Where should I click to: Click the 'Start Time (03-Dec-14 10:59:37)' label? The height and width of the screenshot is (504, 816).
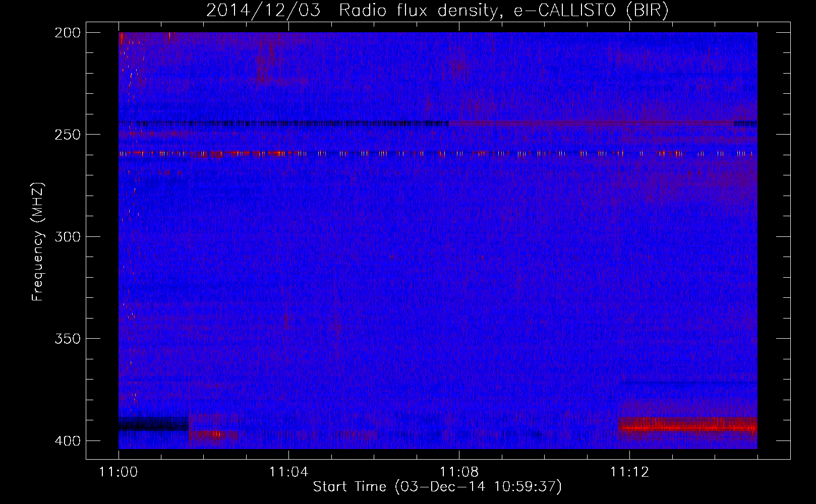point(437,487)
